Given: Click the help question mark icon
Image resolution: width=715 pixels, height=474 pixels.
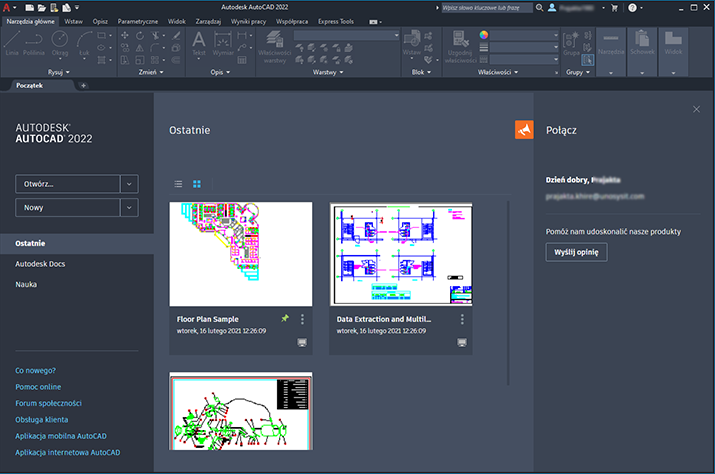Looking at the screenshot, I should [632, 7].
